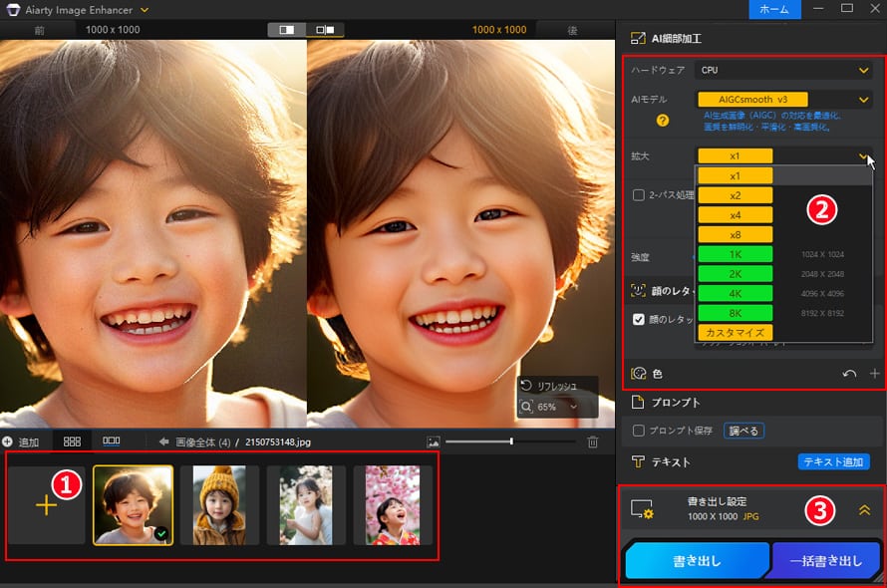The image size is (887, 588).
Task: Click the trash delete icon
Action: (592, 441)
